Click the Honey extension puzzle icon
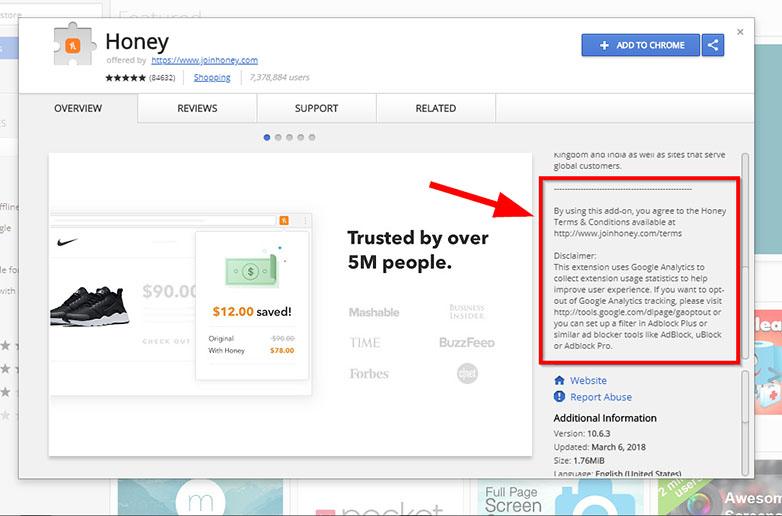 [74, 45]
